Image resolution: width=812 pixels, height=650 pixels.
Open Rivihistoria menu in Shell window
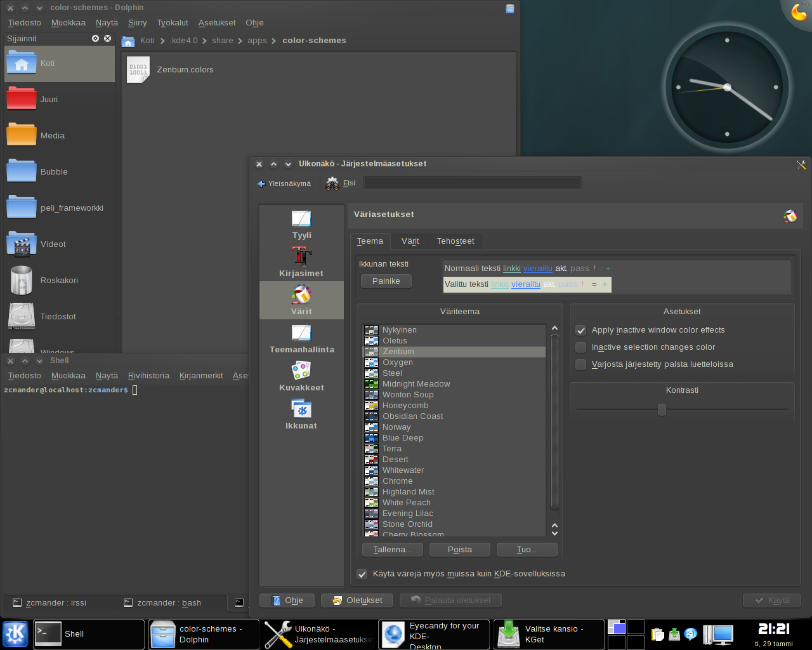click(x=148, y=376)
